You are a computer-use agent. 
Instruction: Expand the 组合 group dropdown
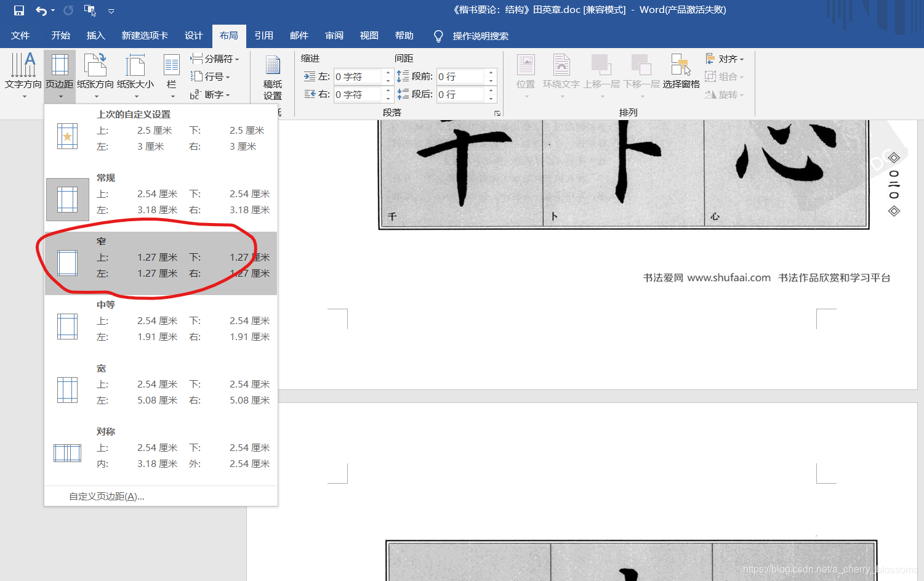[725, 77]
